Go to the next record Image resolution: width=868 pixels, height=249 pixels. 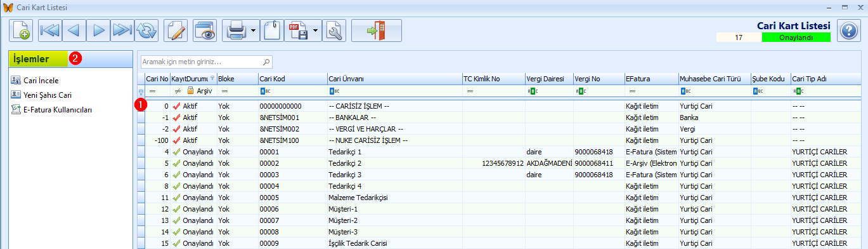pos(98,30)
